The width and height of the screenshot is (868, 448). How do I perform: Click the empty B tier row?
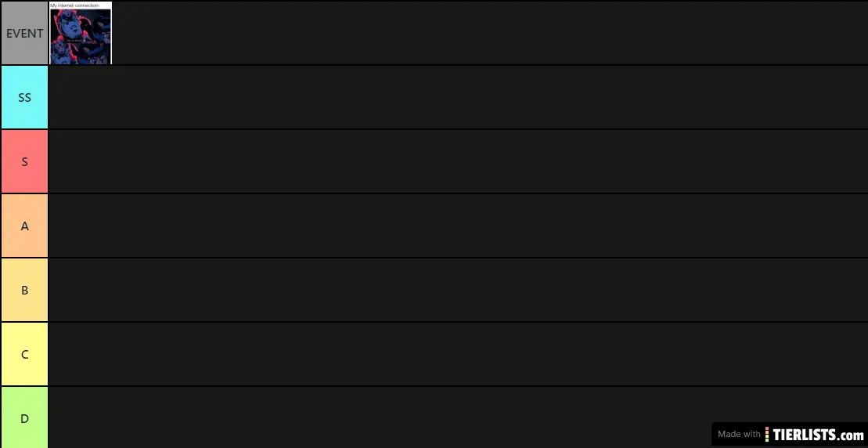[x=459, y=290]
